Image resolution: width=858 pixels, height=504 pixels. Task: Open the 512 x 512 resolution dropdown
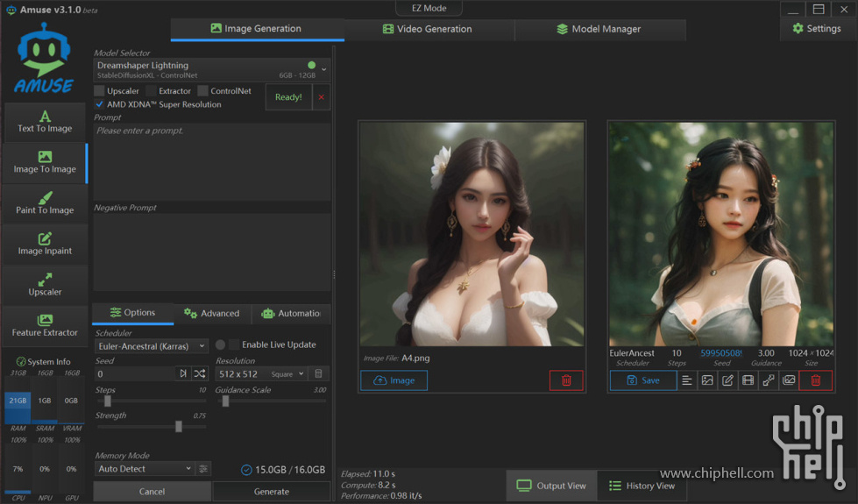click(x=261, y=373)
